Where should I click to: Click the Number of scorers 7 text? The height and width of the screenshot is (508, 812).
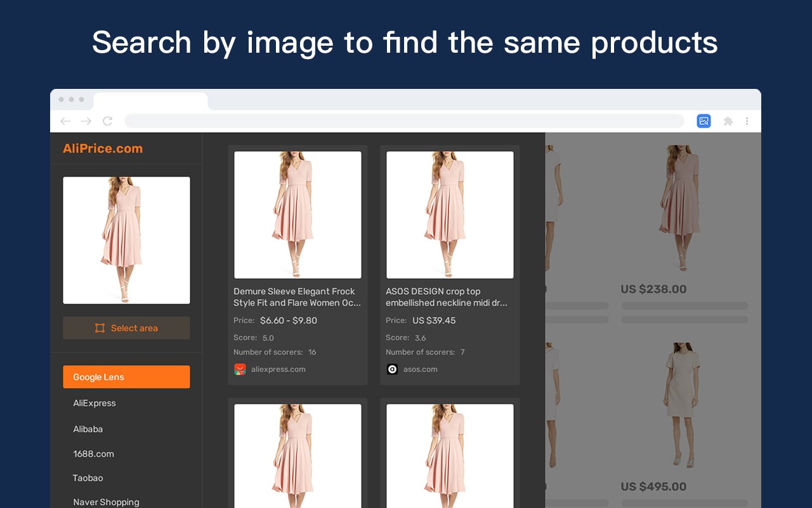(x=425, y=352)
